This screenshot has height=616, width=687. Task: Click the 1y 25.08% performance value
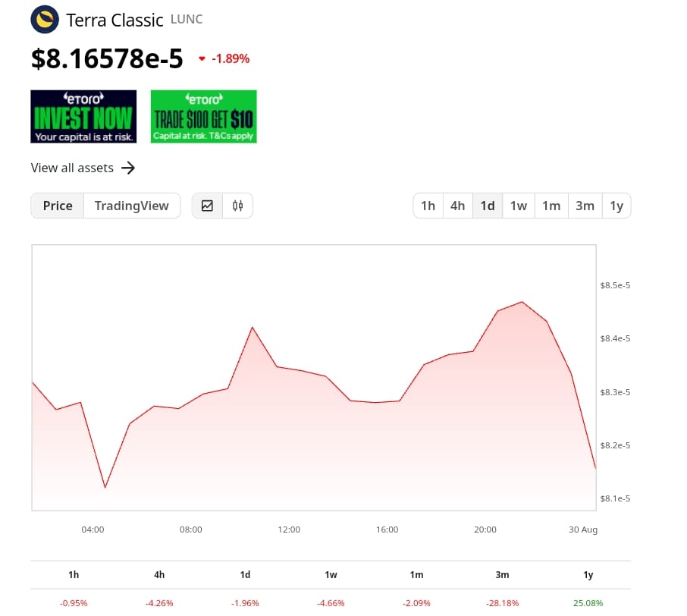588,602
